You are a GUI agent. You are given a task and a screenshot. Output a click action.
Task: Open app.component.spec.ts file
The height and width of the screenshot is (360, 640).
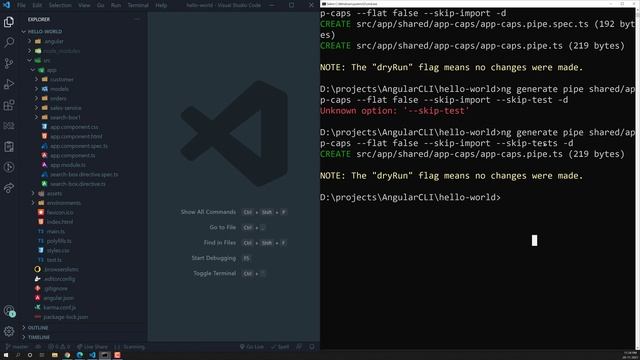click(x=79, y=146)
